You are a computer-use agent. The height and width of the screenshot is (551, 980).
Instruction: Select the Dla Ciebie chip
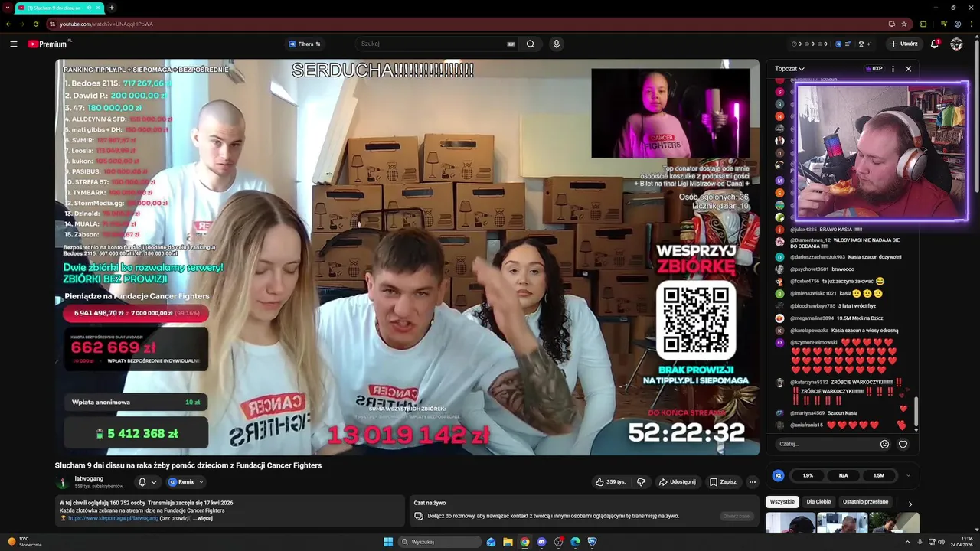point(818,502)
